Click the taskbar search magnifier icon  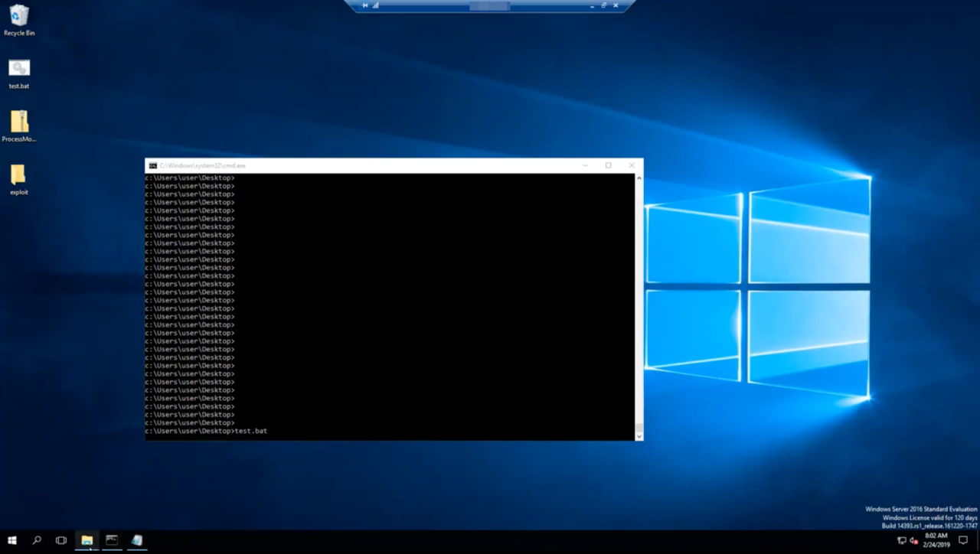click(x=37, y=540)
